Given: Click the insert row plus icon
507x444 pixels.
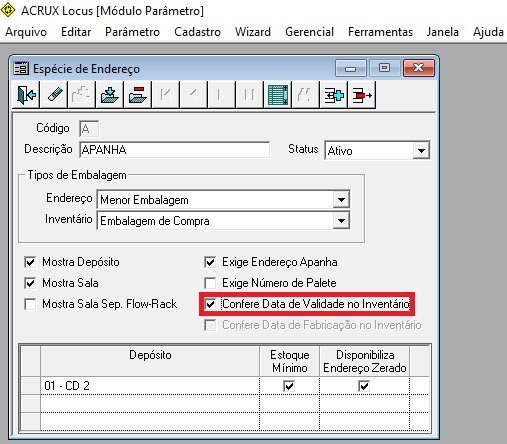Looking at the screenshot, I should (334, 95).
